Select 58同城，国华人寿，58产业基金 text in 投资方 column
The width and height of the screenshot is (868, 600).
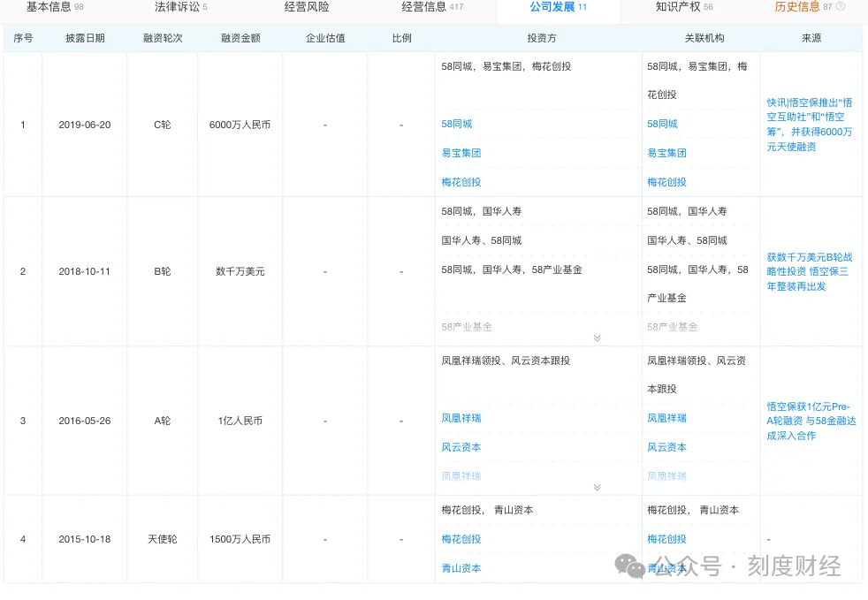[512, 270]
